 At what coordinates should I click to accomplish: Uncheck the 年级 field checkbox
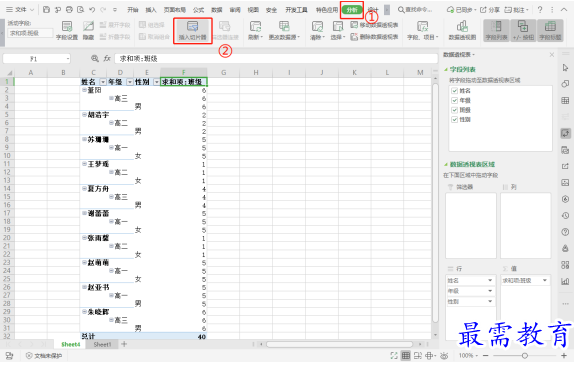(x=455, y=100)
